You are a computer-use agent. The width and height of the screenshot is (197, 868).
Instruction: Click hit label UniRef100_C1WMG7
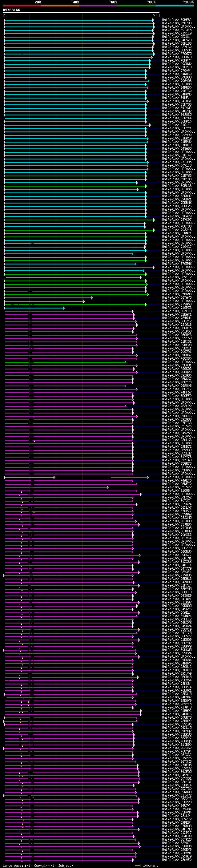click(176, 355)
